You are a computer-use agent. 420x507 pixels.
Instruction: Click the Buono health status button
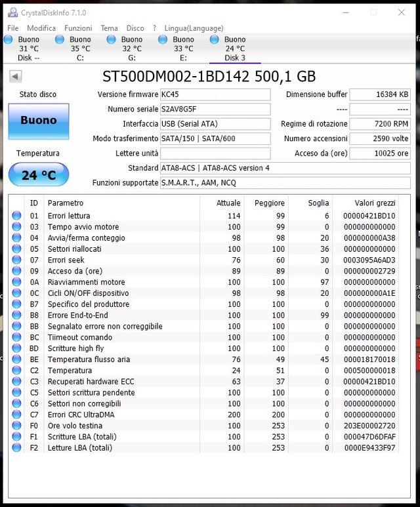tap(39, 121)
